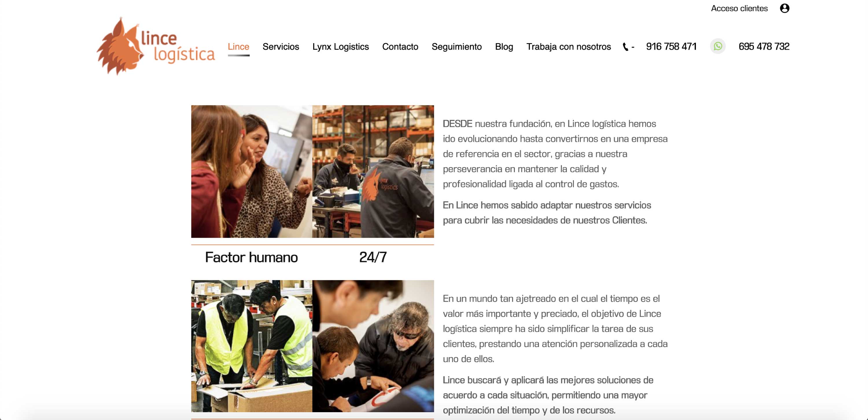Click photo of workers in yellow vests
The image size is (868, 420).
click(252, 346)
